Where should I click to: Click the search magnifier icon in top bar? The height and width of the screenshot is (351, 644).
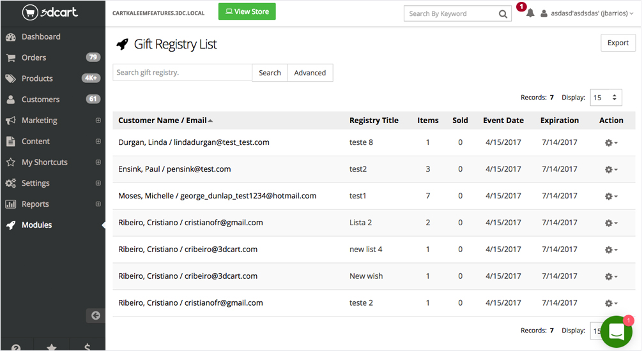(503, 13)
